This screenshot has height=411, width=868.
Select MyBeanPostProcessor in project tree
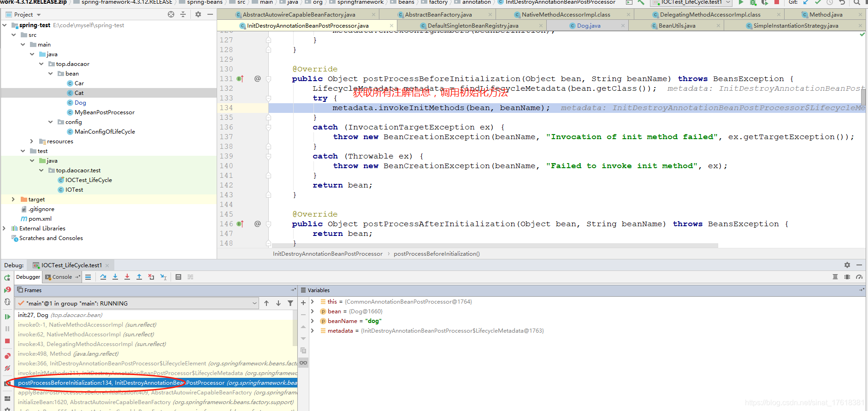click(105, 112)
